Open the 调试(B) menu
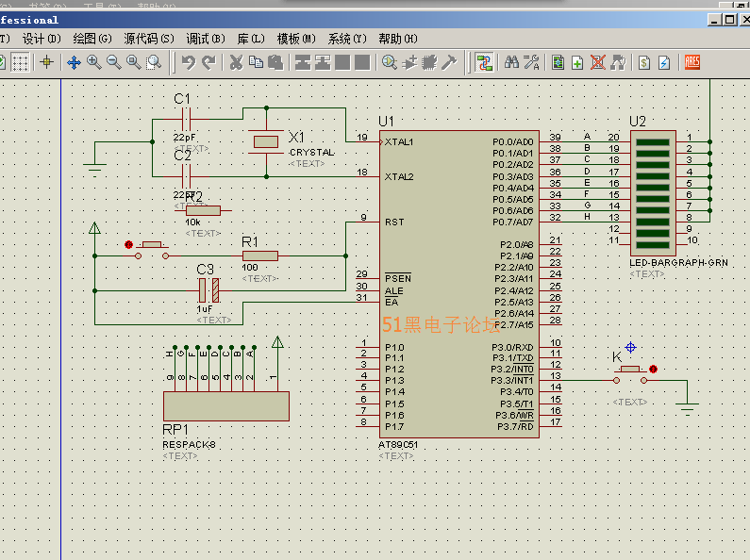The width and height of the screenshot is (750, 560). (206, 39)
